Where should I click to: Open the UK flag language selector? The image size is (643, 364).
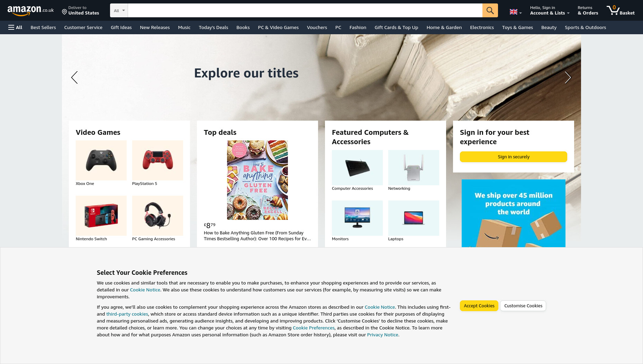click(x=515, y=12)
